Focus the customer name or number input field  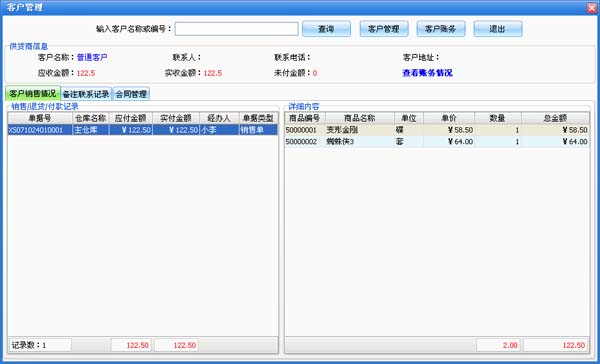click(236, 29)
